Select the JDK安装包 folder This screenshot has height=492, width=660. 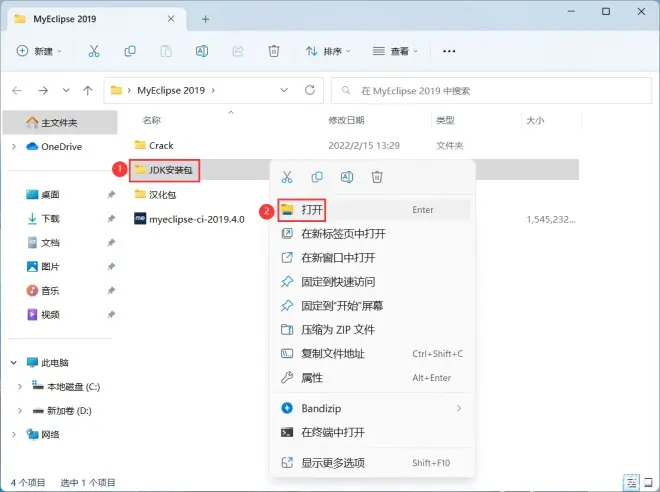pyautogui.click(x=164, y=170)
